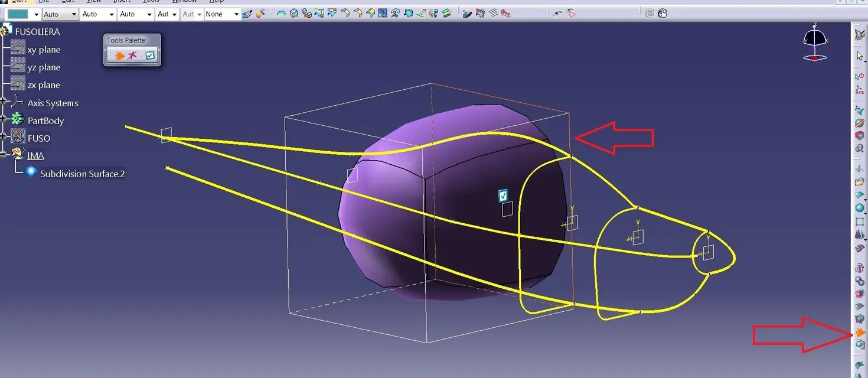The image size is (868, 378).
Task: Select the Sphere primitive from the right toolbar
Action: tap(860, 208)
